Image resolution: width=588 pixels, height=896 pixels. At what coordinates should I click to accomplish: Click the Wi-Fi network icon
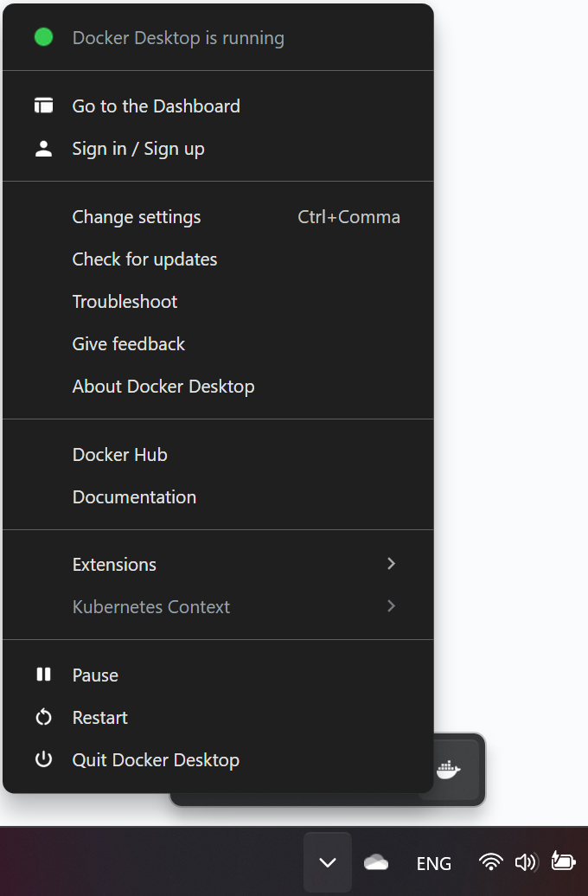(490, 862)
